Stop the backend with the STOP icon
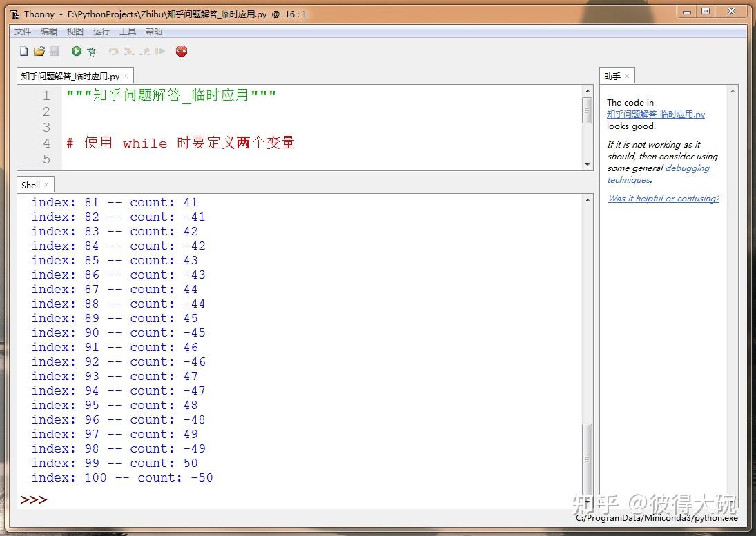Viewport: 756px width, 536px height. [181, 50]
